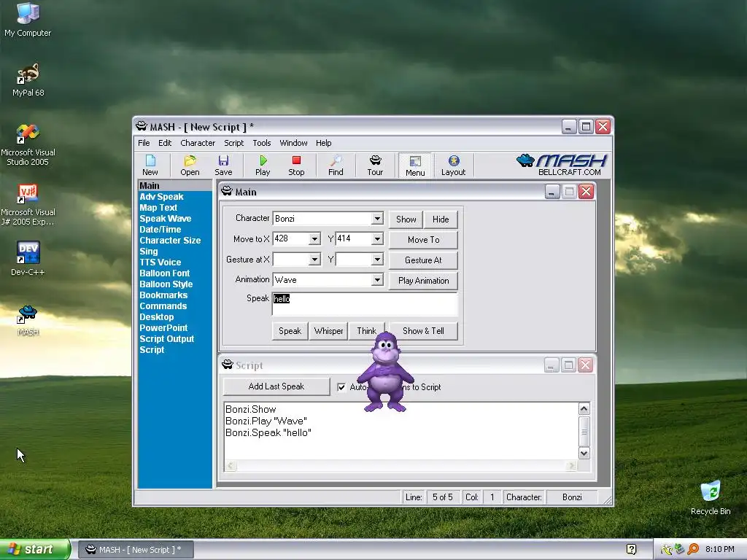Click in the Speak text box

[365, 304]
